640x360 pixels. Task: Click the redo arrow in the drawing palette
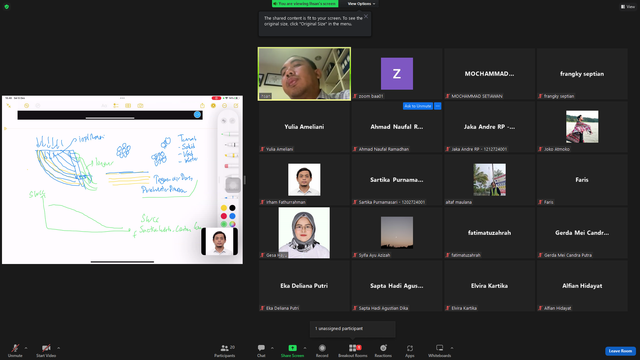[232, 121]
